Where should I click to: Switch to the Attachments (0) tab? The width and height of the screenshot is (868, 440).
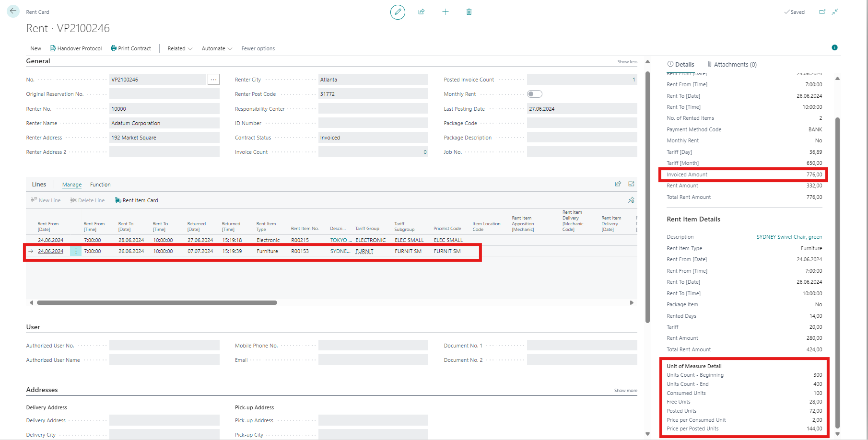[x=732, y=64]
